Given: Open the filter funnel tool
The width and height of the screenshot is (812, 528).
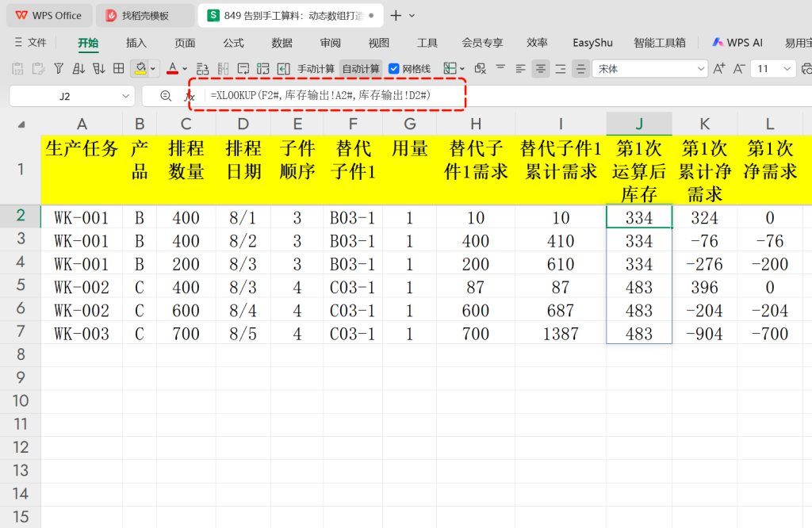Looking at the screenshot, I should [59, 69].
